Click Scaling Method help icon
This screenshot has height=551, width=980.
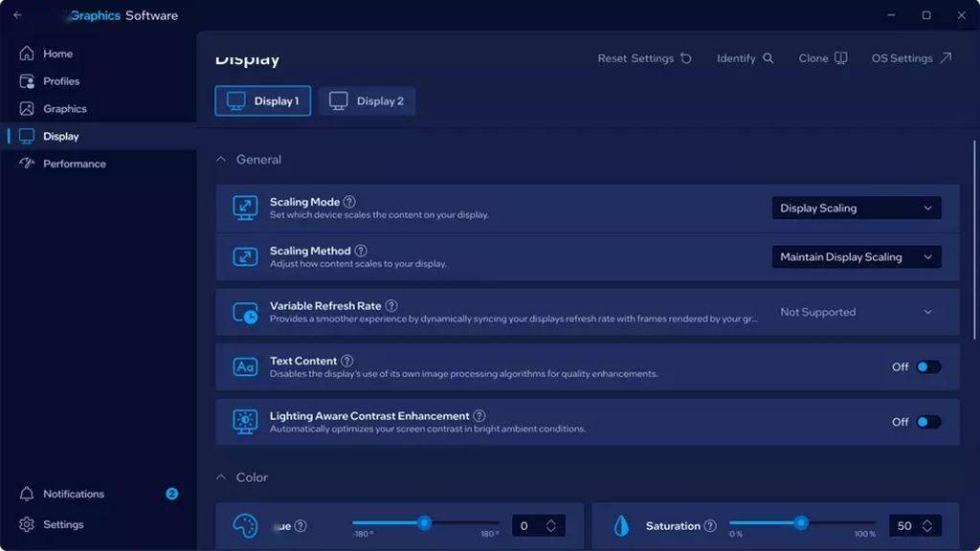click(361, 251)
